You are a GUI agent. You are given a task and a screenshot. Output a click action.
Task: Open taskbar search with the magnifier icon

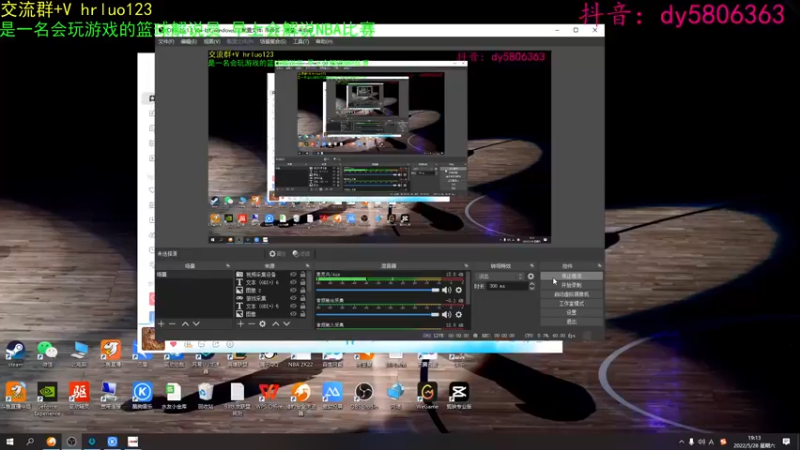[x=30, y=441]
